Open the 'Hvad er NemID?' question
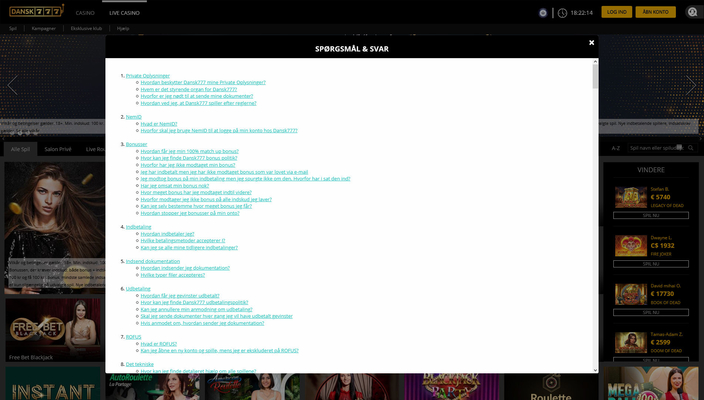704x400 pixels. pos(159,124)
